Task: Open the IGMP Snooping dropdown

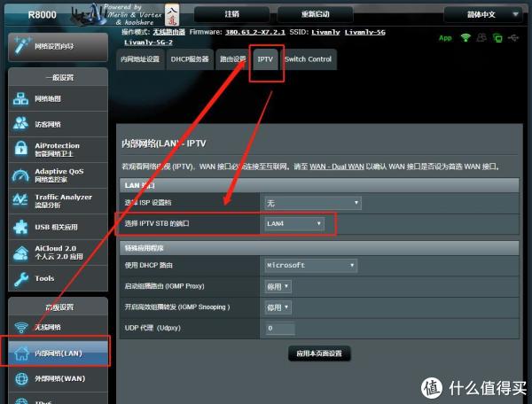Action: (x=277, y=307)
